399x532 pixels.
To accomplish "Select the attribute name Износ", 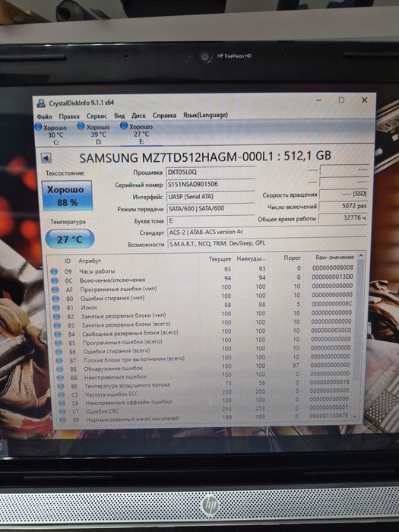I will [x=89, y=307].
